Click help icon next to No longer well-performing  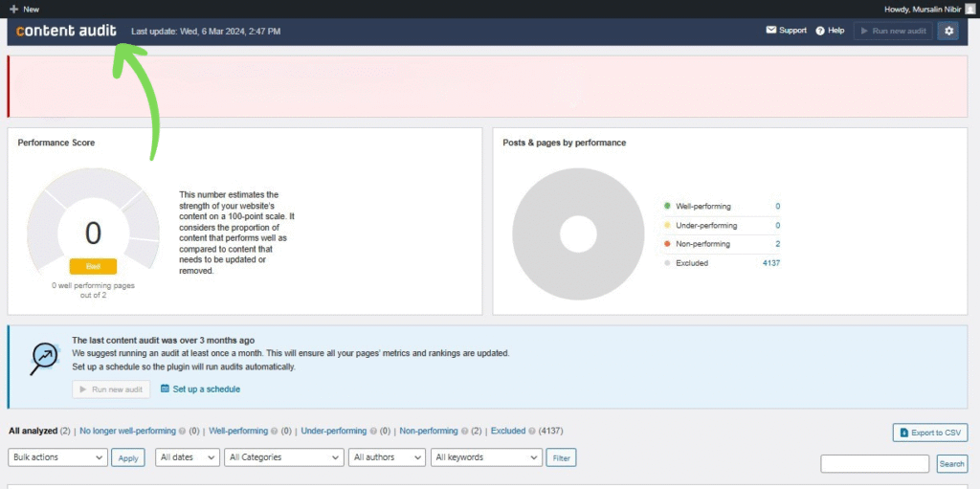pyautogui.click(x=182, y=431)
